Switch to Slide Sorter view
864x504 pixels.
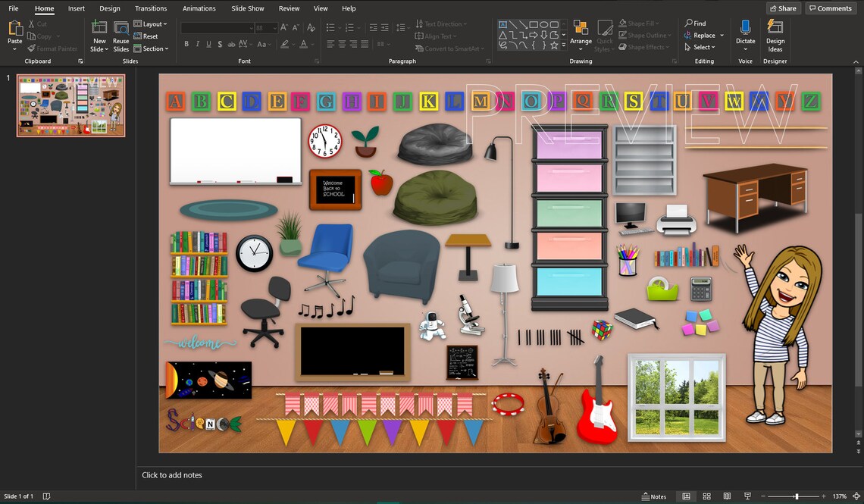tap(706, 496)
